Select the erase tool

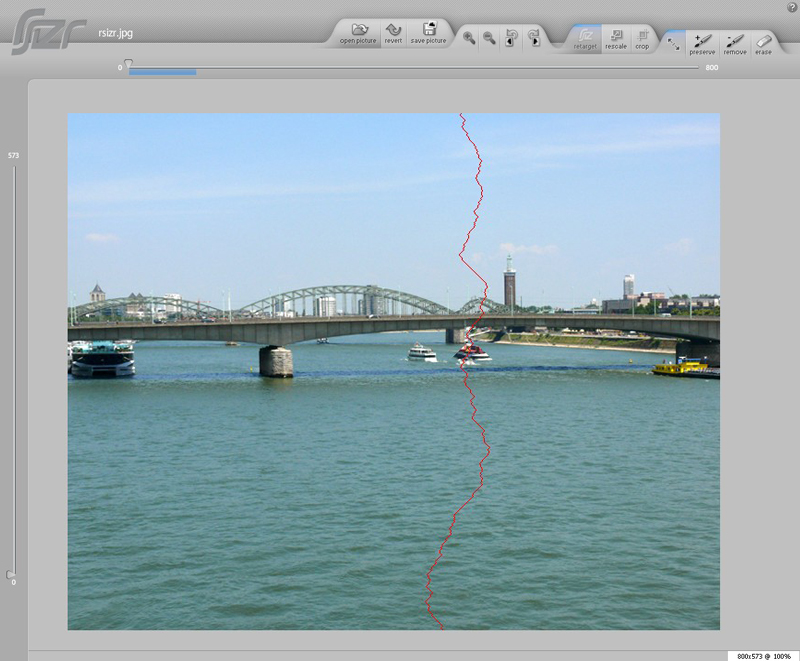pos(763,44)
